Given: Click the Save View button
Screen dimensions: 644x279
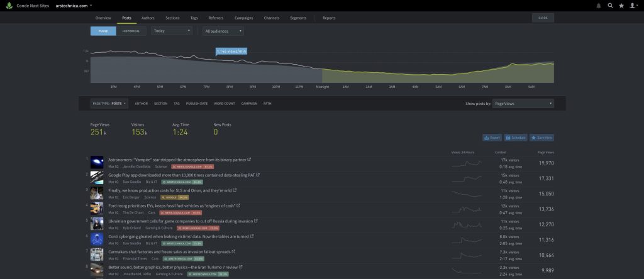Looking at the screenshot, I should [x=541, y=138].
